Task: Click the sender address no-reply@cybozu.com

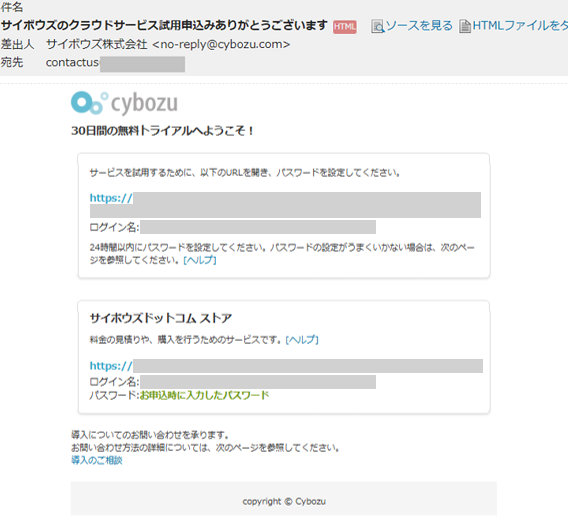Action: pos(221,44)
